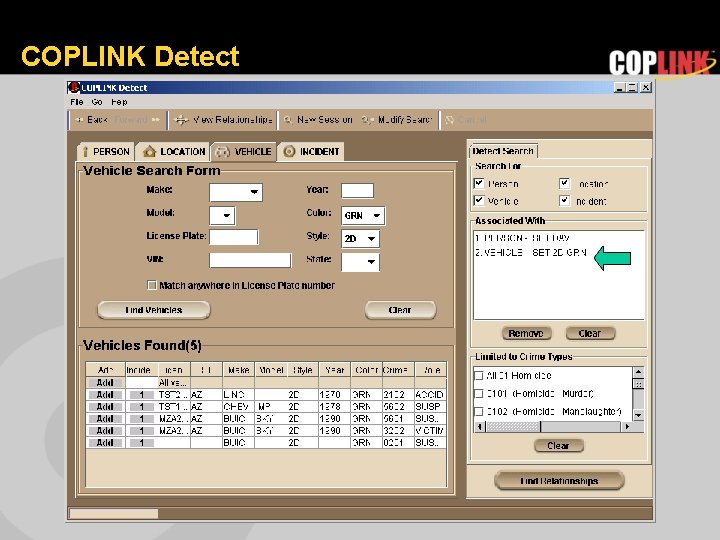The image size is (720, 540).
Task: Click the target icon on INCIDENT tab
Action: pyautogui.click(x=289, y=151)
